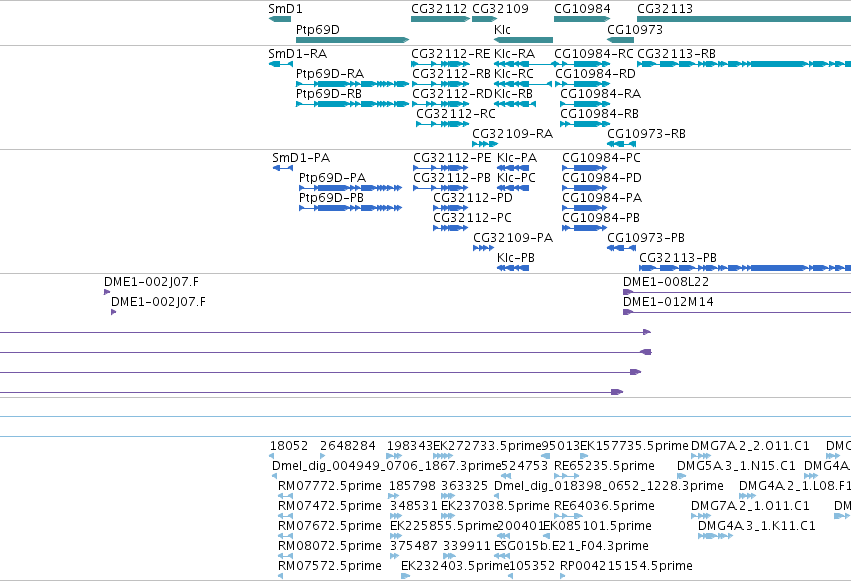Open the CG10984 gene feature
Screen dimensions: 851x581
click(582, 19)
